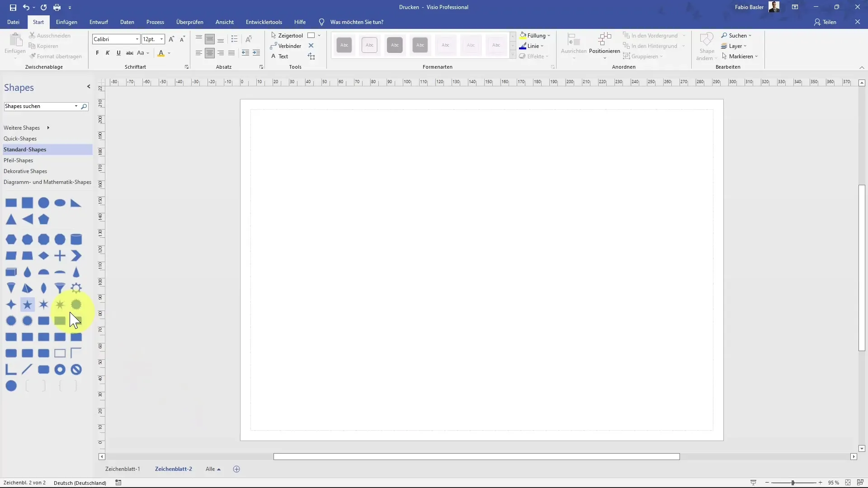
Task: Collapse the Shapes panel with the arrow
Action: tap(89, 87)
